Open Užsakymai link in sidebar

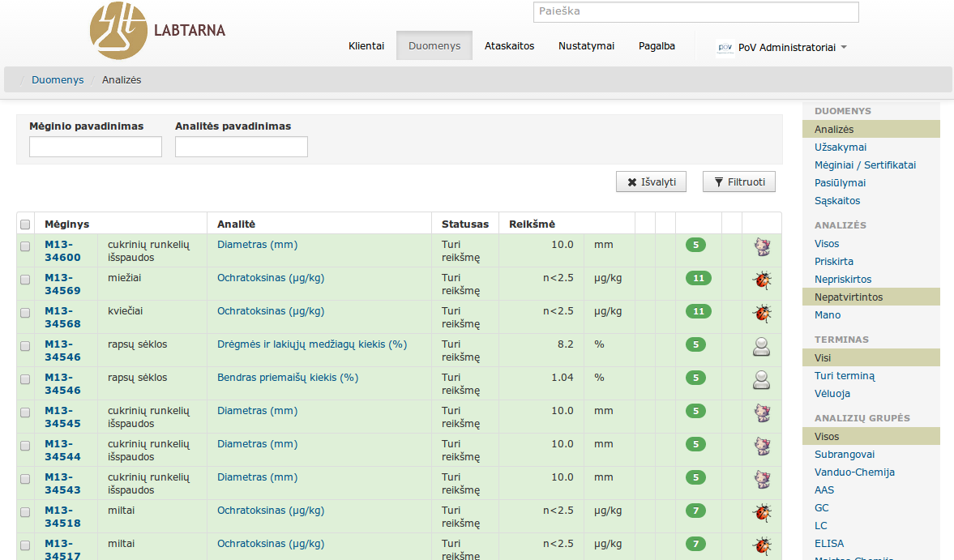[x=840, y=147]
